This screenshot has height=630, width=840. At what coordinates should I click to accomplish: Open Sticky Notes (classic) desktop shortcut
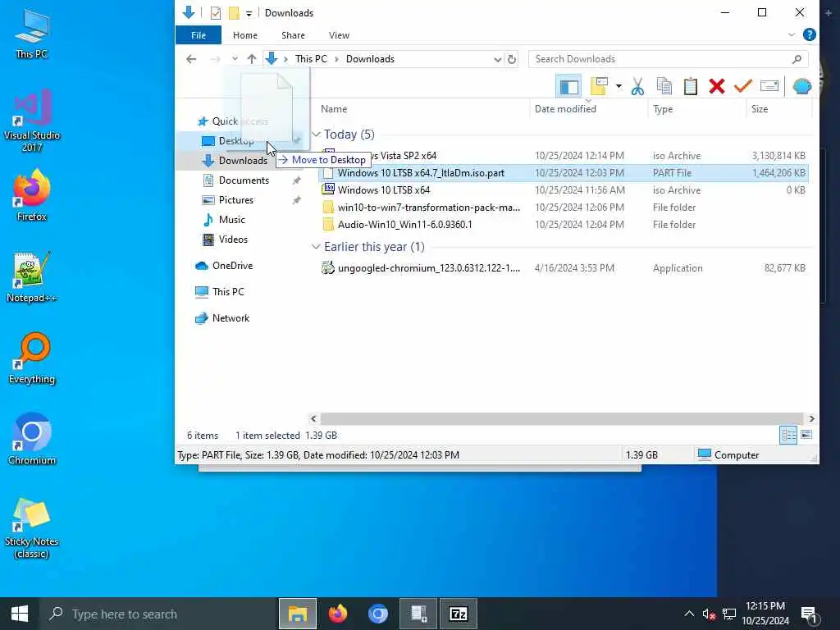point(32,527)
